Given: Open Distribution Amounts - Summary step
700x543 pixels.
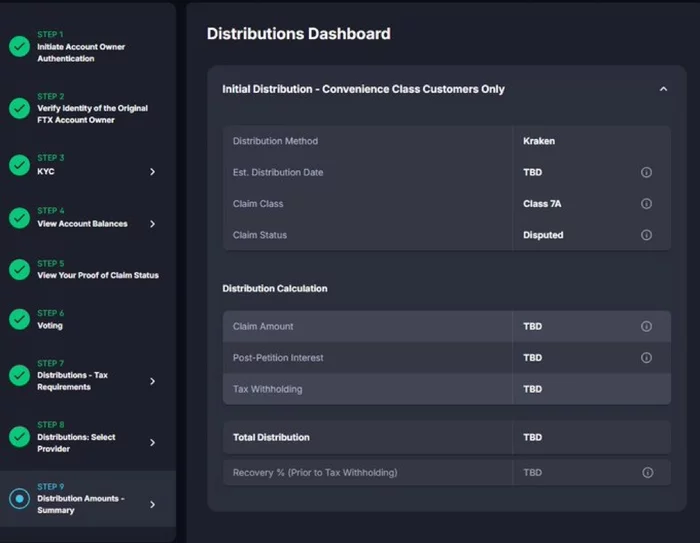Looking at the screenshot, I should pos(81,504).
